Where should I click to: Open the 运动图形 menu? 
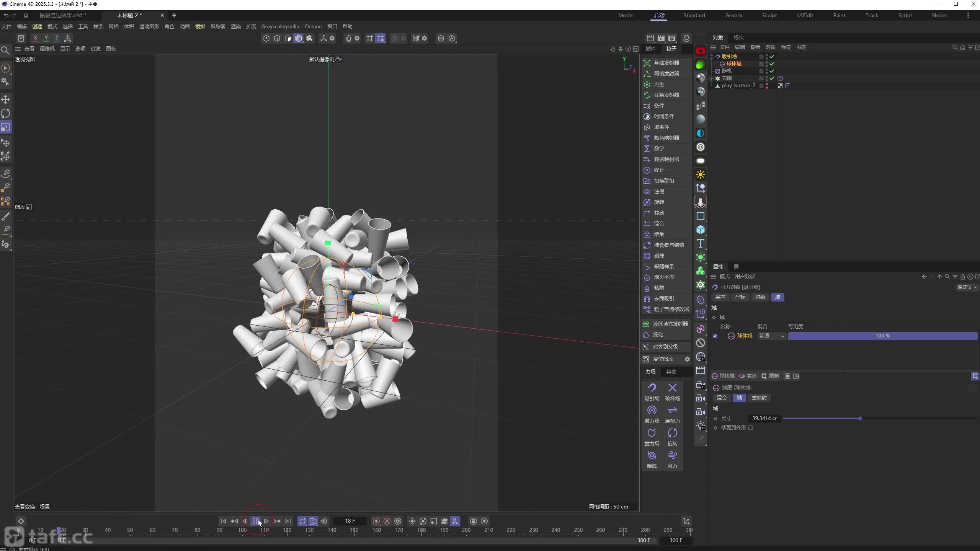pyautogui.click(x=149, y=26)
